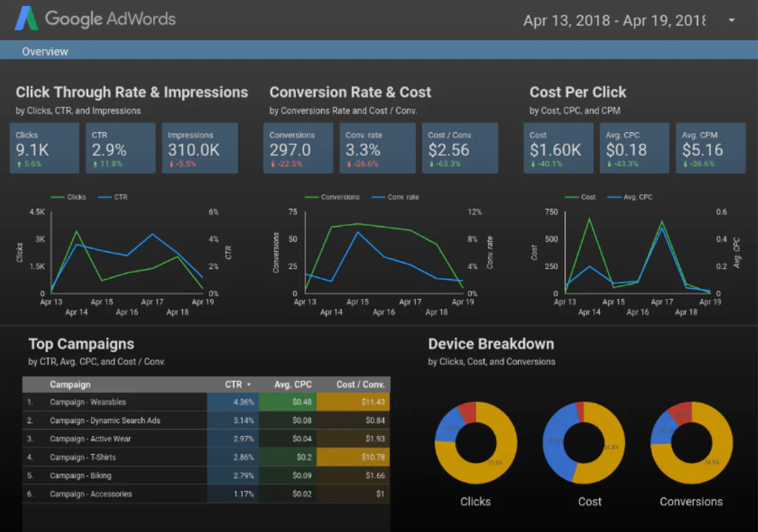Click the Conversions and Conv. rate line chart
Screen dimensions: 758x532
pos(382,255)
